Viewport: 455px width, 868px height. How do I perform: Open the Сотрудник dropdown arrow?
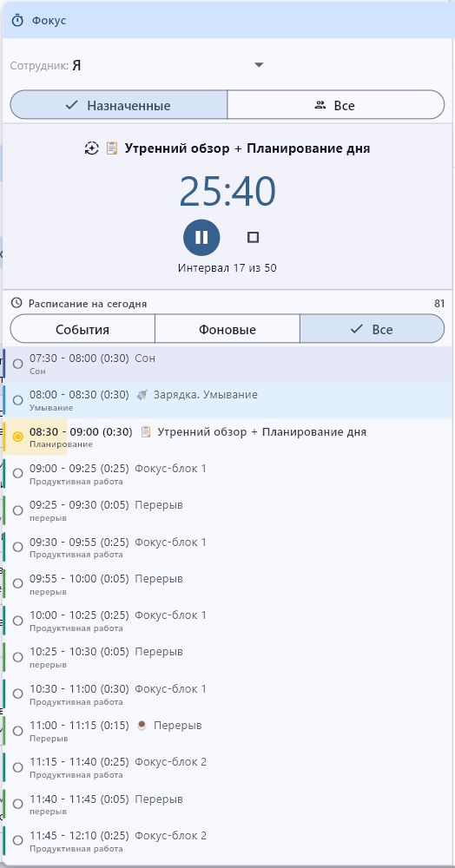point(259,65)
